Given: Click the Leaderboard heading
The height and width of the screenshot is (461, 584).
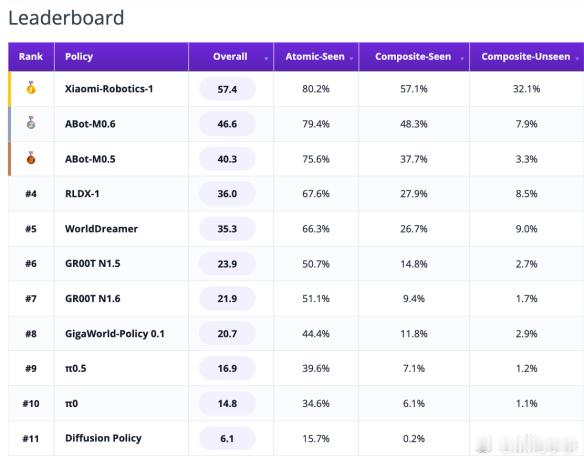Looking at the screenshot, I should [66, 18].
